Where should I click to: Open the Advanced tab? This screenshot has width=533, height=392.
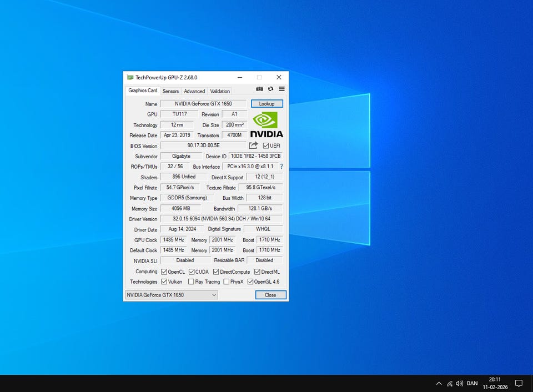click(x=194, y=91)
